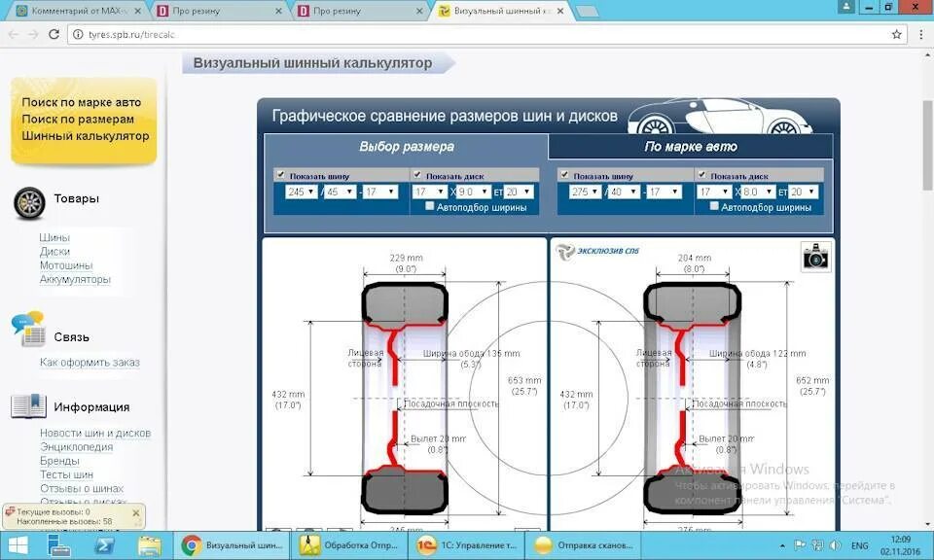
Task: Toggle right Показать шину checkbox
Action: (564, 174)
